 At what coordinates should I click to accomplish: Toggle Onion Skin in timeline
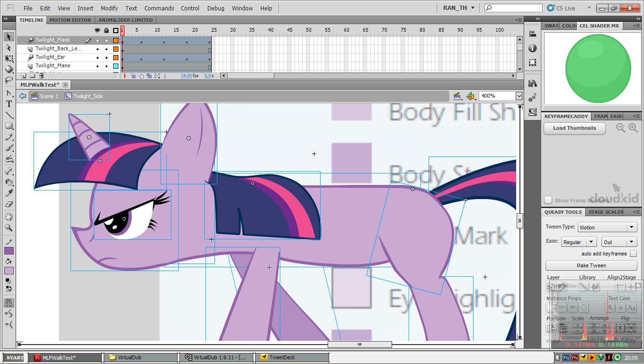133,76
